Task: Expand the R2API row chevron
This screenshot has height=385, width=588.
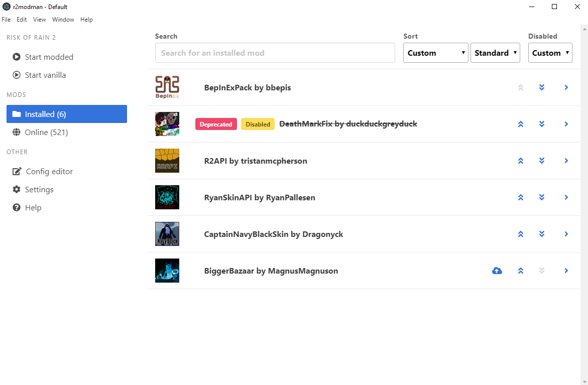Action: coord(566,161)
